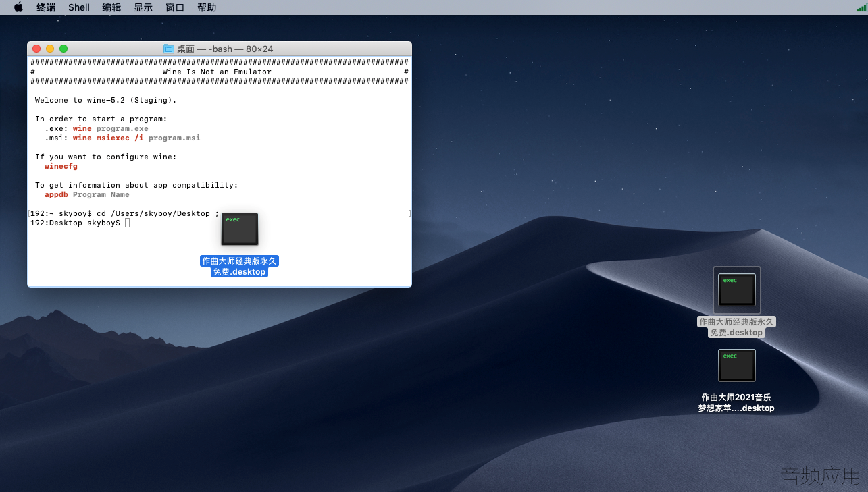Click the folder icon in Terminal title bar

pyautogui.click(x=169, y=49)
